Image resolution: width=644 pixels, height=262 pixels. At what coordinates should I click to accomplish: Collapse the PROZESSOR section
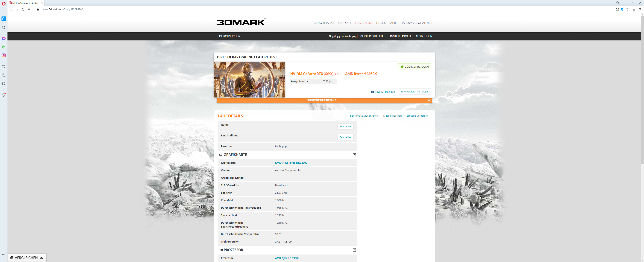354,250
